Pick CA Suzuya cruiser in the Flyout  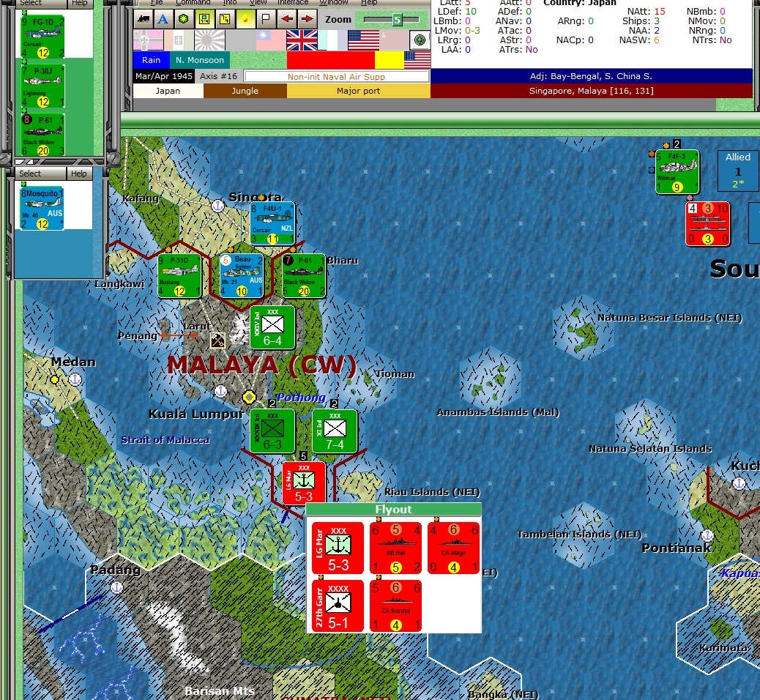pos(395,606)
